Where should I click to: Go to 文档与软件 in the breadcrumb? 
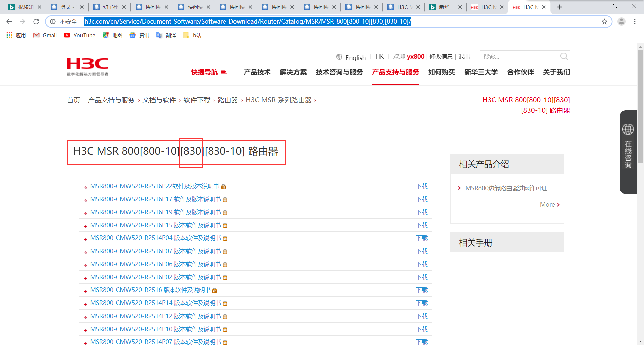(159, 100)
